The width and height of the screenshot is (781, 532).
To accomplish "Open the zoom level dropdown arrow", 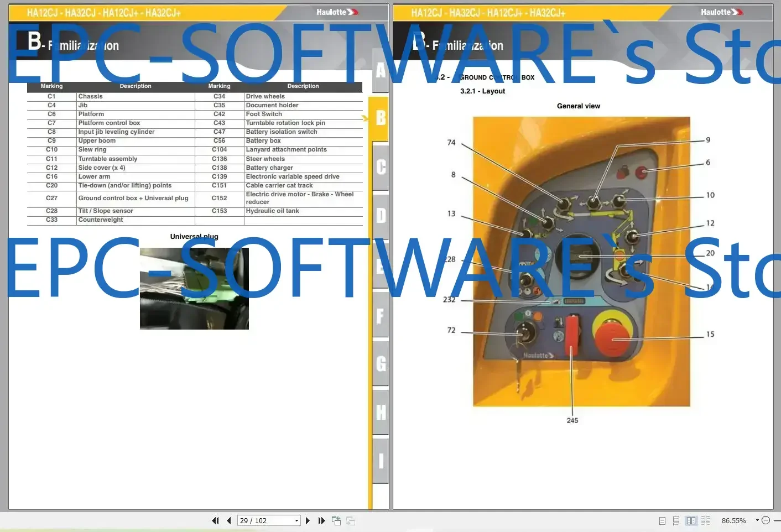I will (x=757, y=520).
